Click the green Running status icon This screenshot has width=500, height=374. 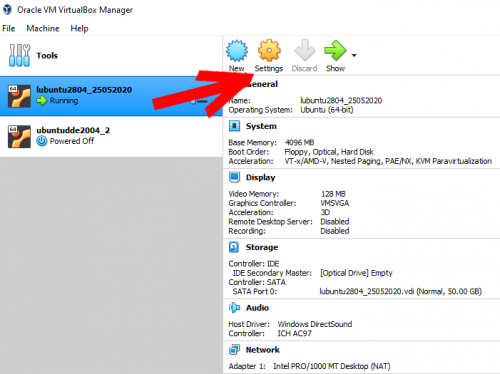point(42,101)
